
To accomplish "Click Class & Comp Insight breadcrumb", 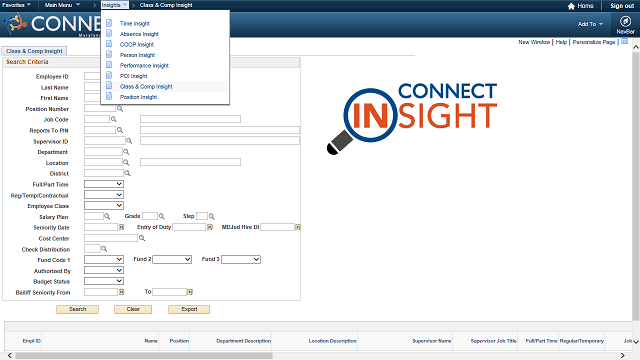I will click(x=166, y=5).
